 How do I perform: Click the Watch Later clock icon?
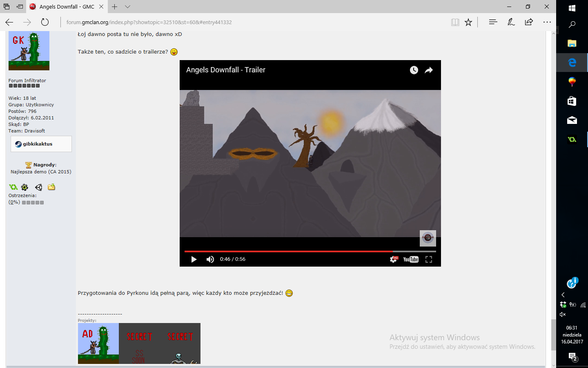[414, 70]
